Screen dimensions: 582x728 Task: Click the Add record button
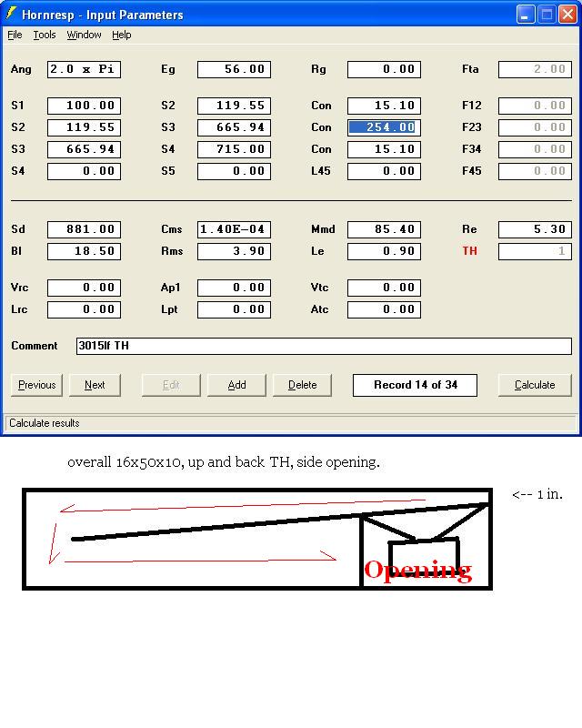236,385
